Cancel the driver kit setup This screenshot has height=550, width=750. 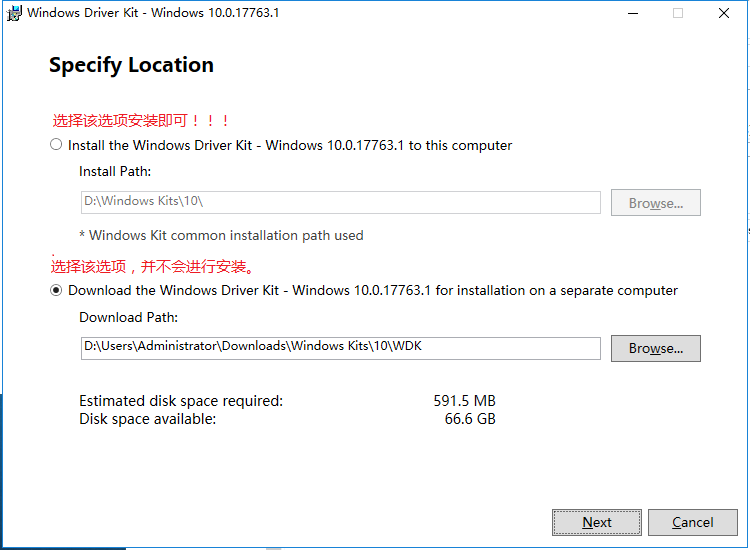coord(692,522)
